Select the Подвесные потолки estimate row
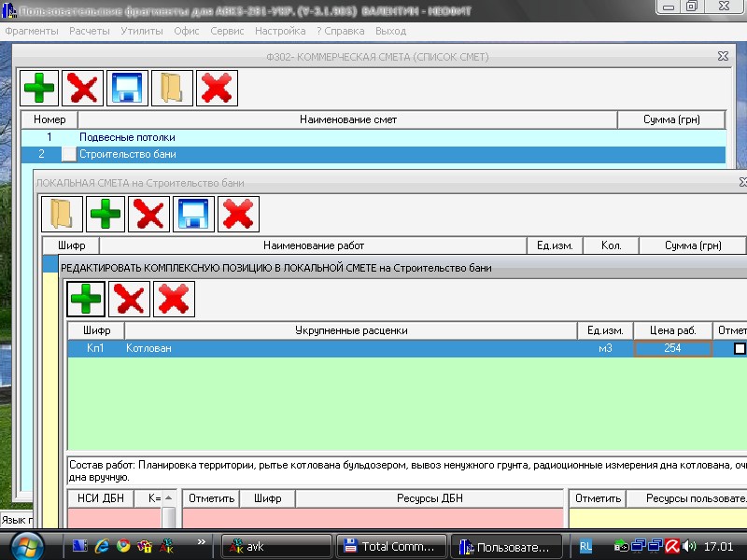The width and height of the screenshot is (747, 560). (x=127, y=137)
